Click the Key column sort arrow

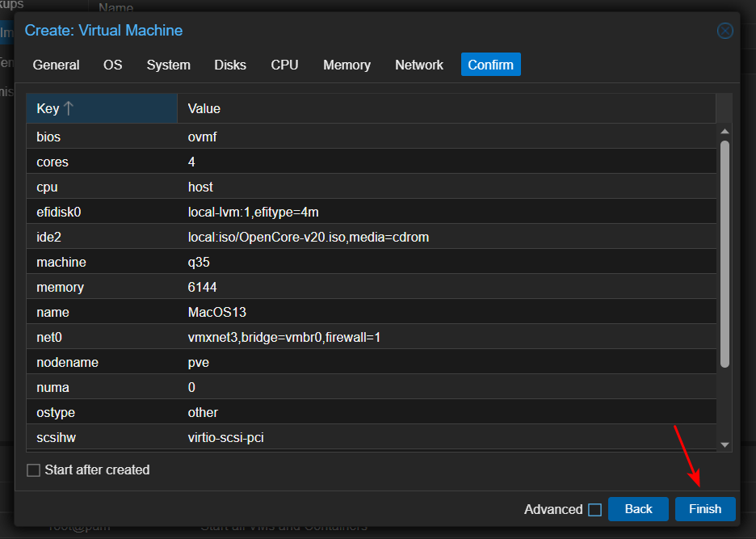tap(69, 108)
